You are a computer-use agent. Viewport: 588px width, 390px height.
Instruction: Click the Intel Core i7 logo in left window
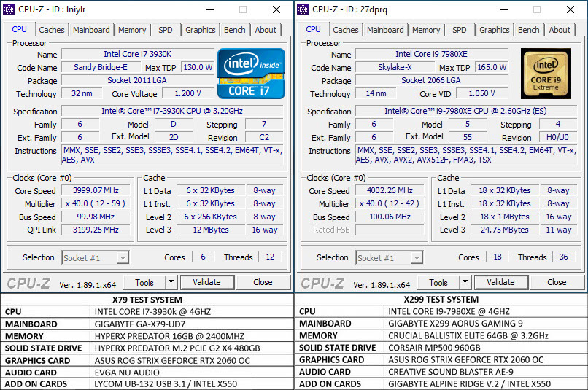[x=251, y=74]
